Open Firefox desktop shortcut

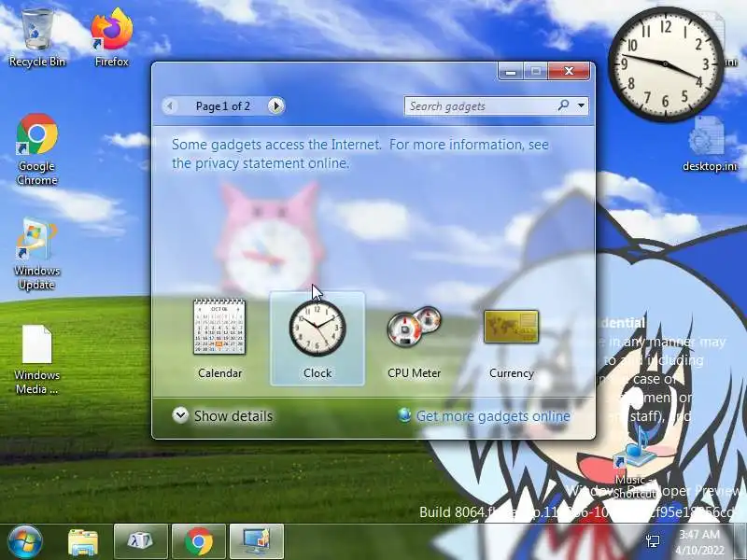pos(111,39)
